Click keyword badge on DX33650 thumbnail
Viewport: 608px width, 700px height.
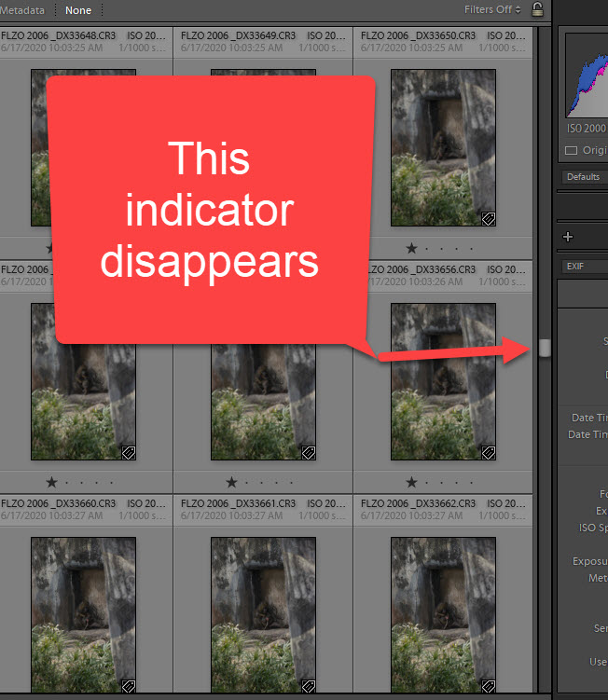[x=489, y=219]
